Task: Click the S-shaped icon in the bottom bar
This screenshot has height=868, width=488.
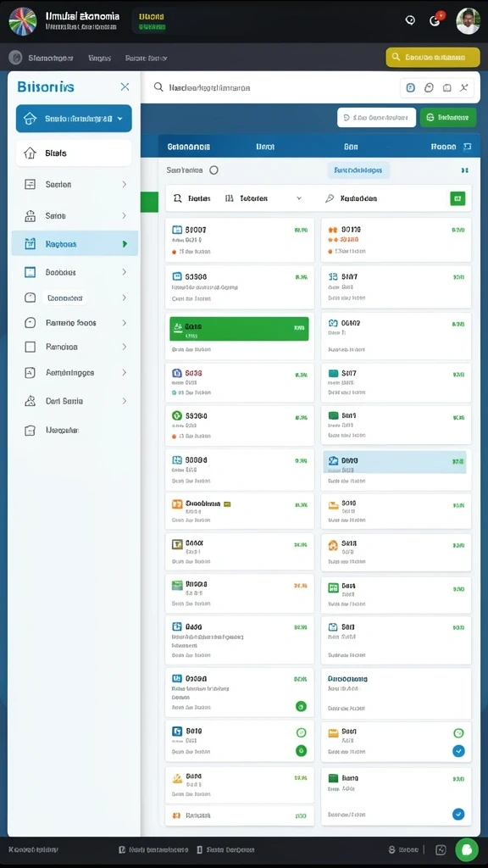Action: pyautogui.click(x=391, y=849)
